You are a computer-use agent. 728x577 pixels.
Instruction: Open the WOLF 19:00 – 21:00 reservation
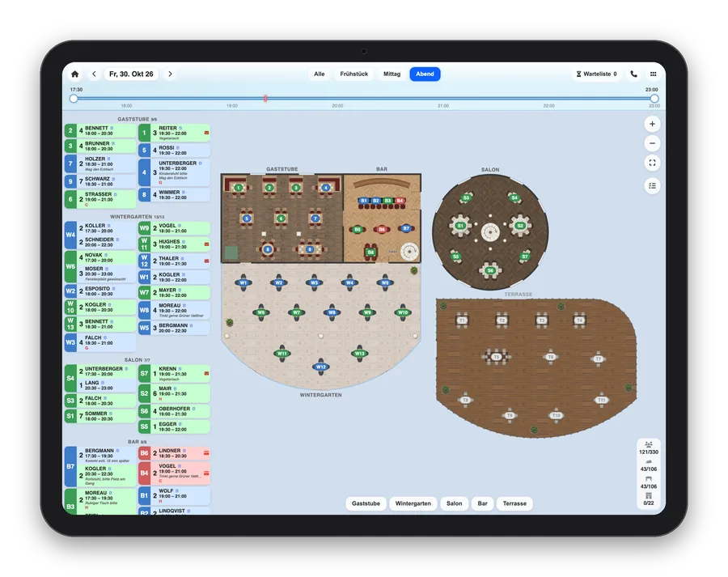[x=175, y=496]
